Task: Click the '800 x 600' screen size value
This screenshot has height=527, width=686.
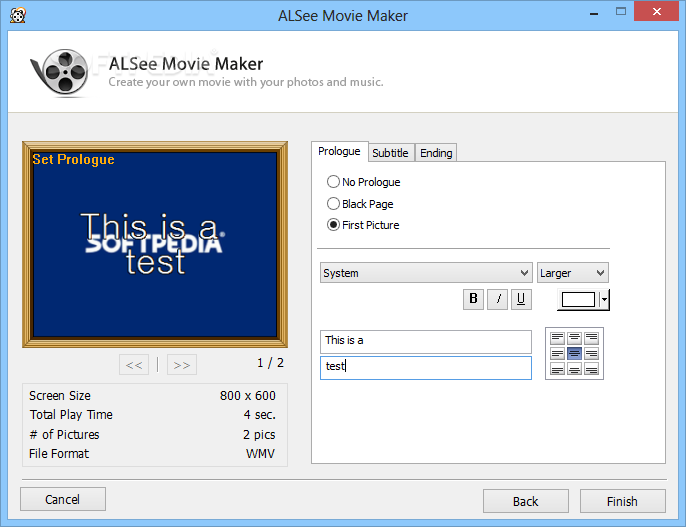Action: tap(248, 396)
